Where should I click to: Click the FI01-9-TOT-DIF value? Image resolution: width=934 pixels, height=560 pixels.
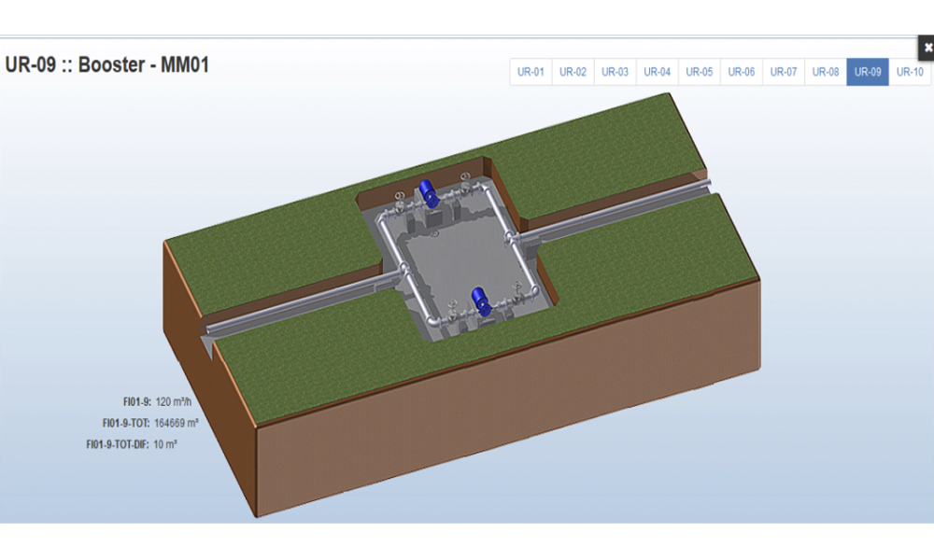tap(165, 444)
